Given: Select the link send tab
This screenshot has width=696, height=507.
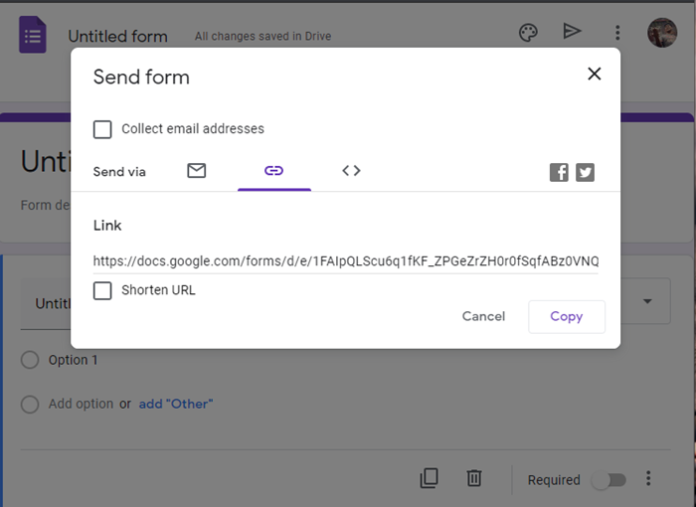Looking at the screenshot, I should [x=274, y=171].
